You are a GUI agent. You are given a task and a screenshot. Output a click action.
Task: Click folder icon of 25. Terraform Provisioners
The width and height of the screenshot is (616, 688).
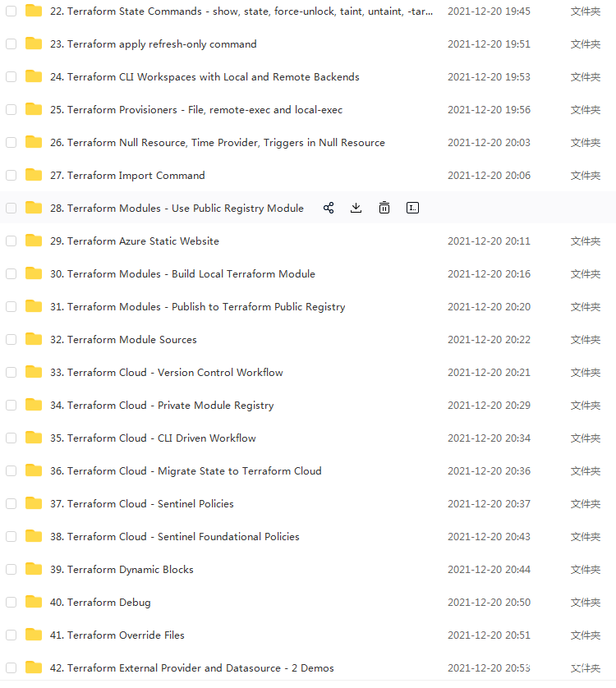click(x=34, y=109)
